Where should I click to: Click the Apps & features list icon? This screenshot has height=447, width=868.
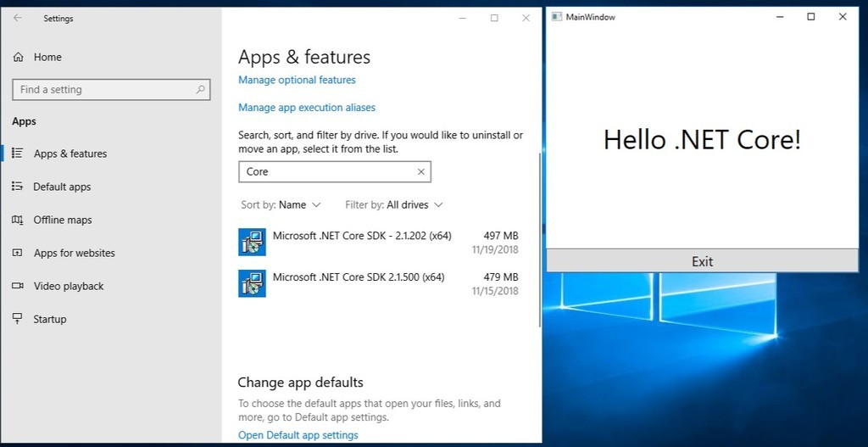click(x=18, y=153)
